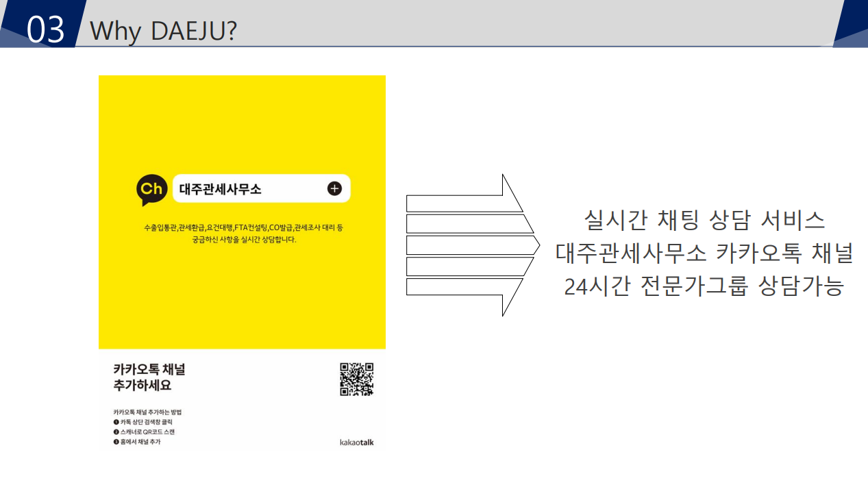The image size is (868, 485).
Task: Select the 대주관세사무소 channel name field
Action: (262, 189)
